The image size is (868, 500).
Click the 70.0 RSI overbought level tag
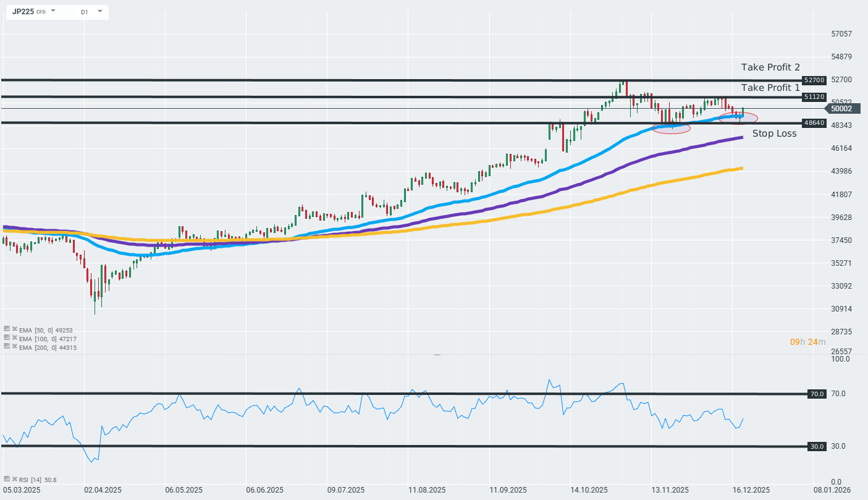(817, 394)
